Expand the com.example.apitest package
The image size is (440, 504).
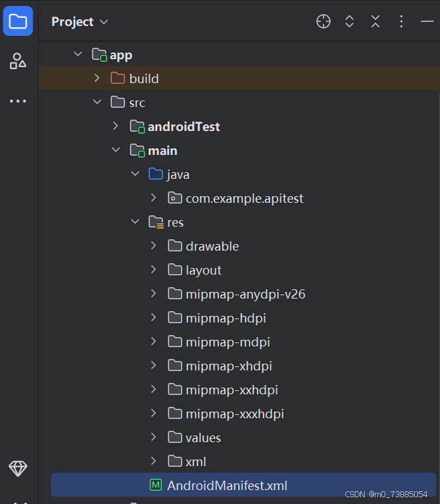[154, 198]
